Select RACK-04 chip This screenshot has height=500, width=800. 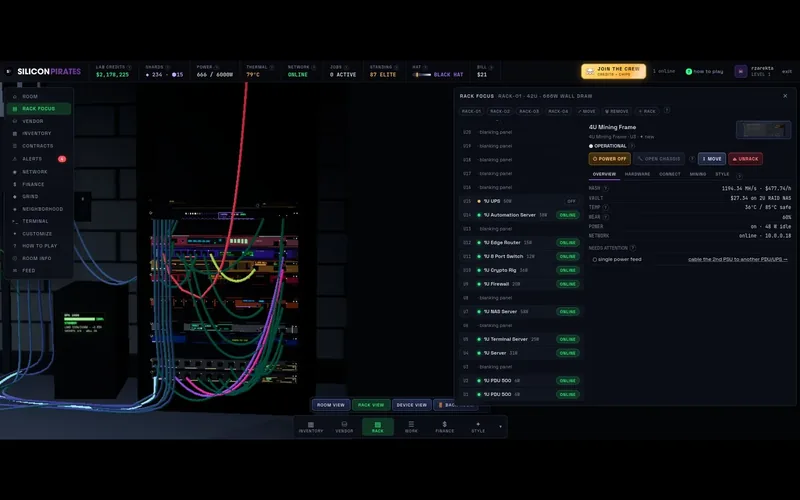point(558,111)
